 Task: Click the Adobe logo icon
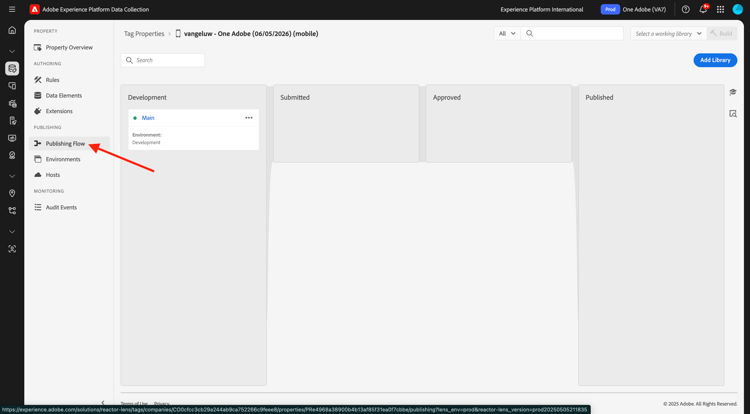(34, 9)
